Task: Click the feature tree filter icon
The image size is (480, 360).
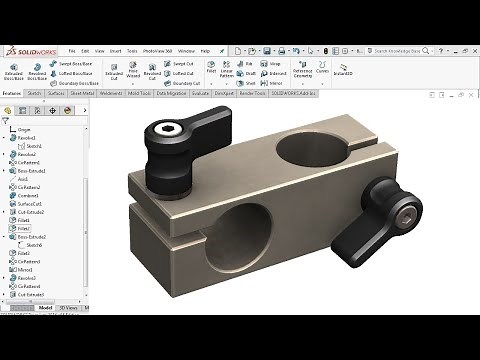Action: tap(5, 121)
